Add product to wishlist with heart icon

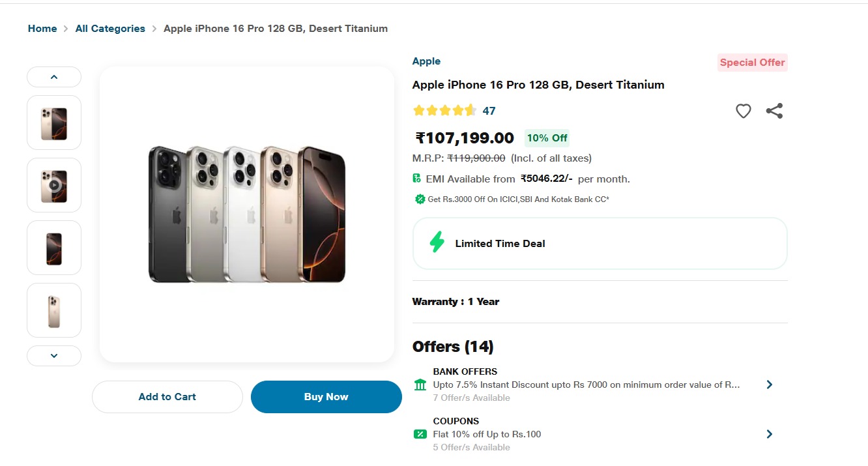pos(743,111)
